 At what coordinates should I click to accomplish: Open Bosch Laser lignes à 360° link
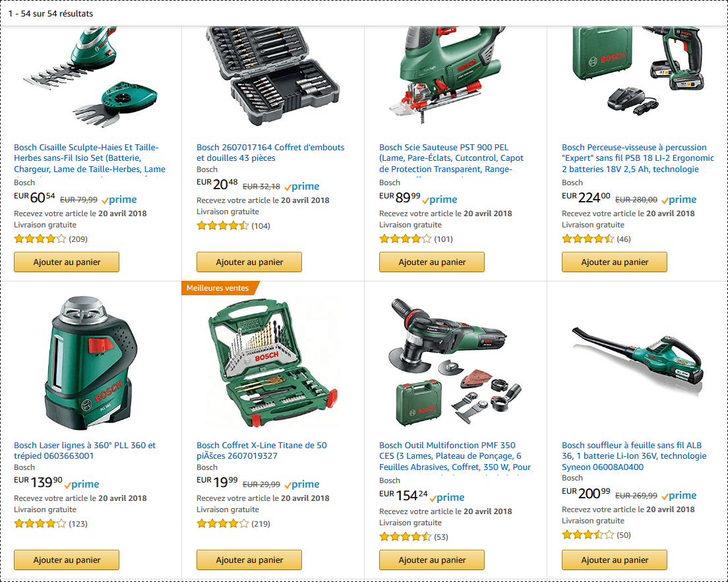click(x=85, y=451)
